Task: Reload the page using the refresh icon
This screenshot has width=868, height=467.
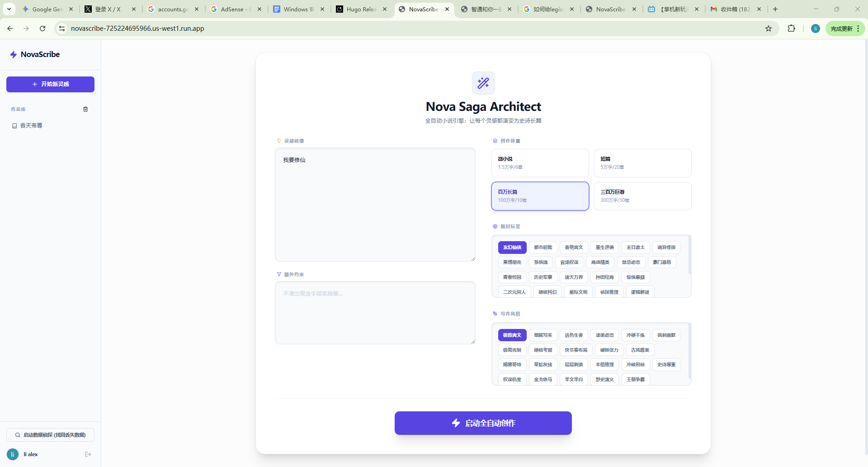Action: click(42, 29)
